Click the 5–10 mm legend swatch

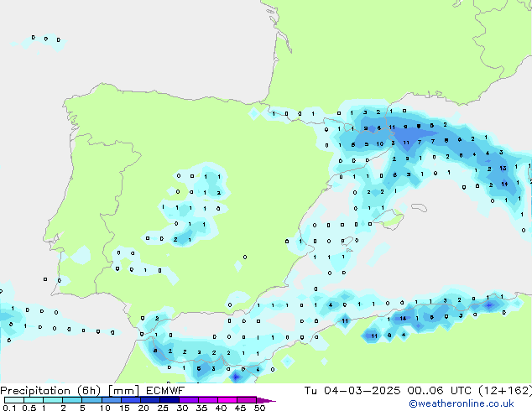[x=91, y=400]
